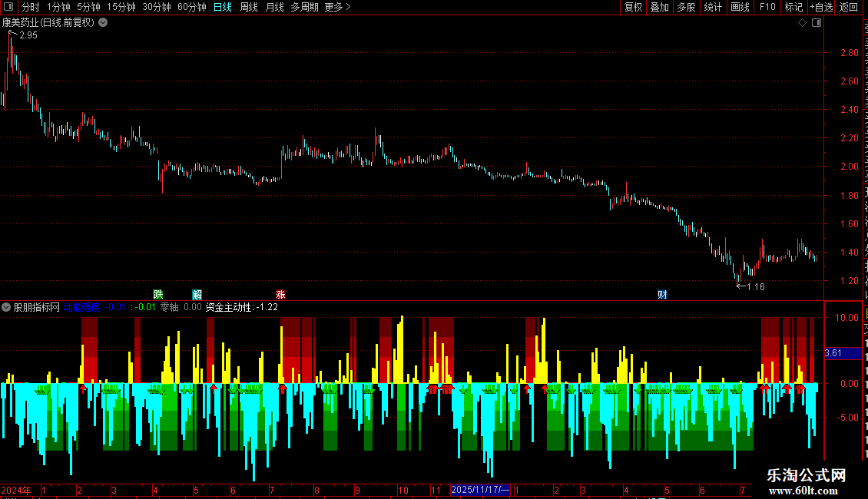Click the 复权 adjustment button

point(633,7)
